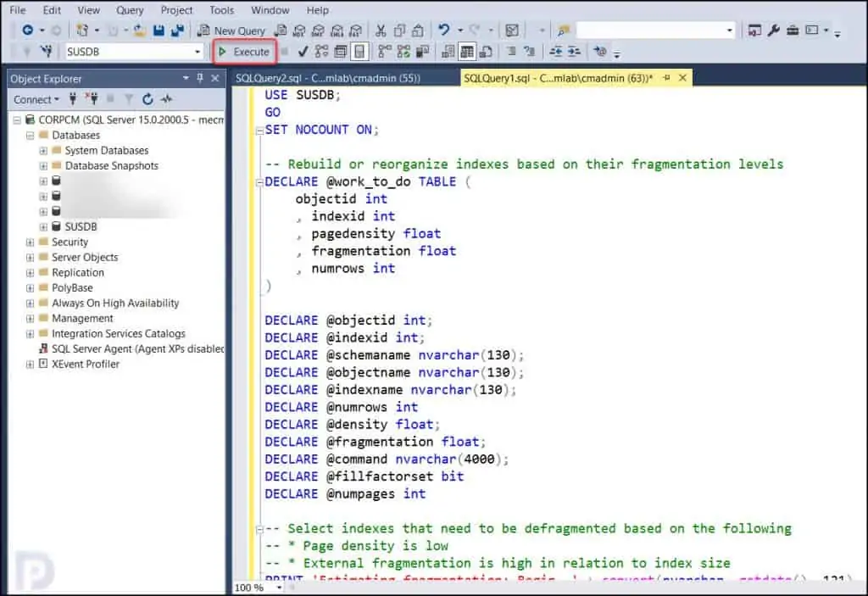Toggle Include Client Statistics icon

coord(422,52)
